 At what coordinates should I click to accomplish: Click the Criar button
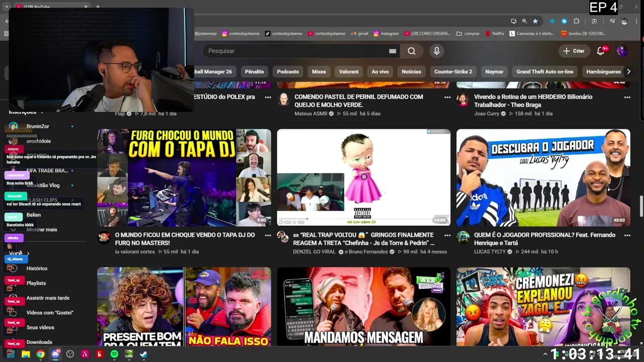pos(574,51)
